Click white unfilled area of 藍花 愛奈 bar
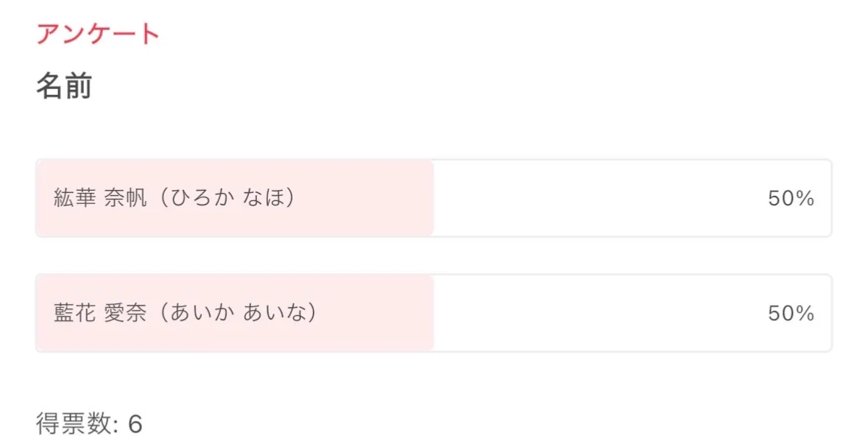The height and width of the screenshot is (447, 868). [589, 313]
